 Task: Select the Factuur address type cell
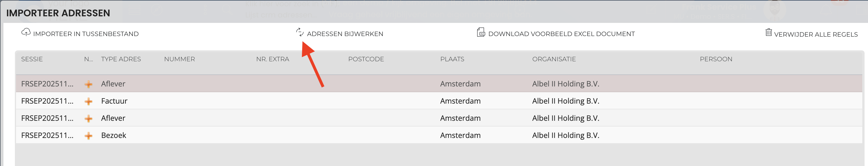click(x=114, y=101)
